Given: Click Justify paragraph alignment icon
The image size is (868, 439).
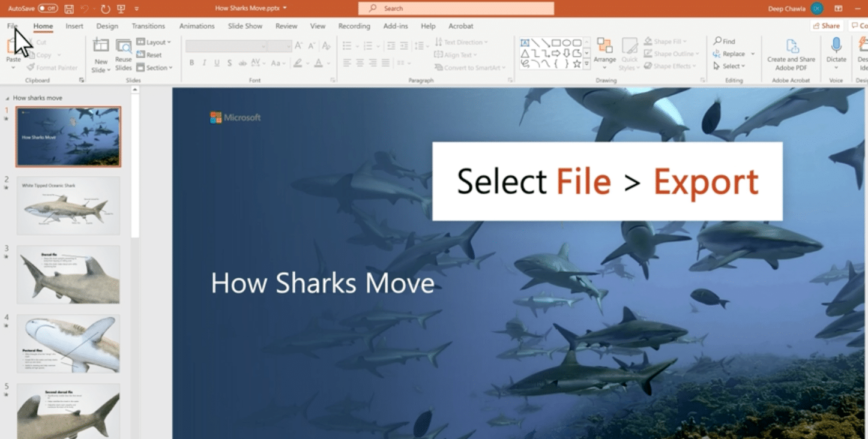Looking at the screenshot, I should click(x=385, y=63).
